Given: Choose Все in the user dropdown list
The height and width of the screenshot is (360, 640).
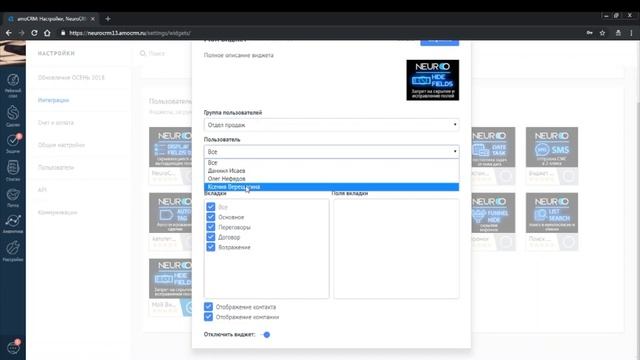Looking at the screenshot, I should pyautogui.click(x=331, y=163).
